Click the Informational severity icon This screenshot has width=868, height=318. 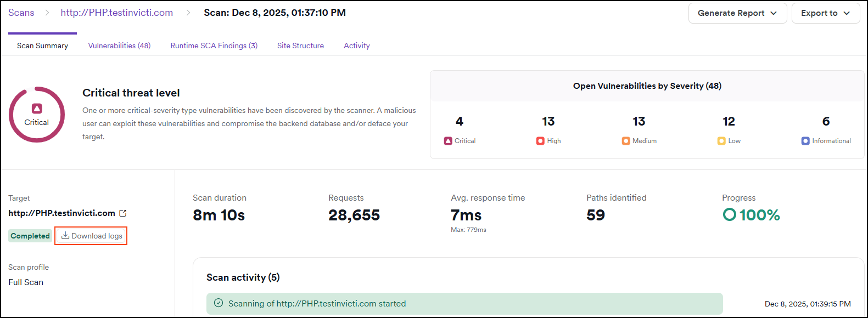click(x=805, y=141)
